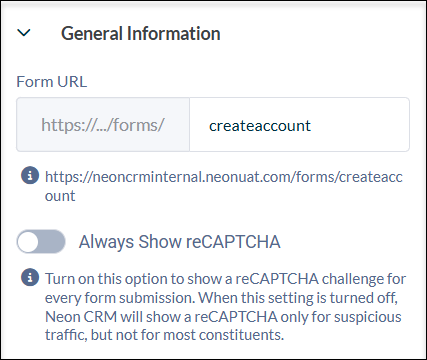
Task: Click the word createaccount inside the text box
Action: pyautogui.click(x=260, y=126)
